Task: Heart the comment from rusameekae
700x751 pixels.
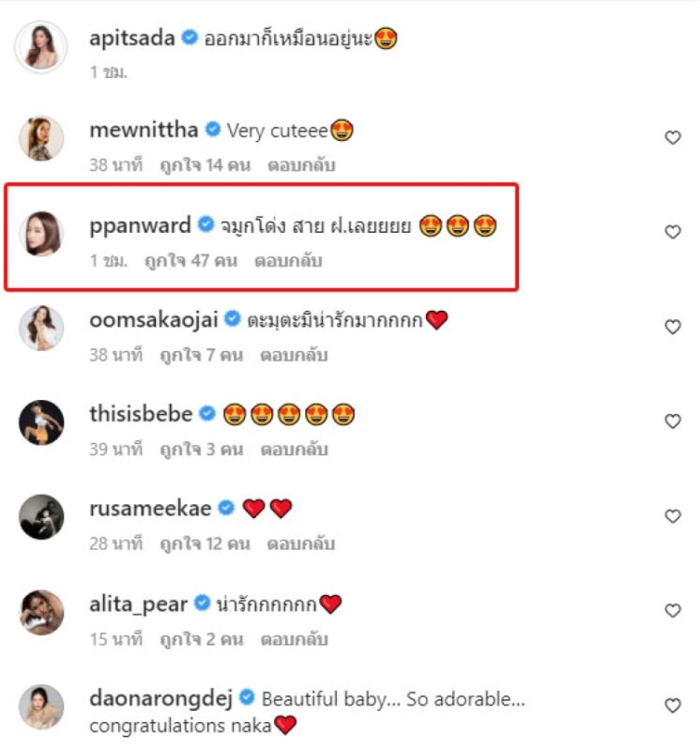Action: (x=672, y=516)
